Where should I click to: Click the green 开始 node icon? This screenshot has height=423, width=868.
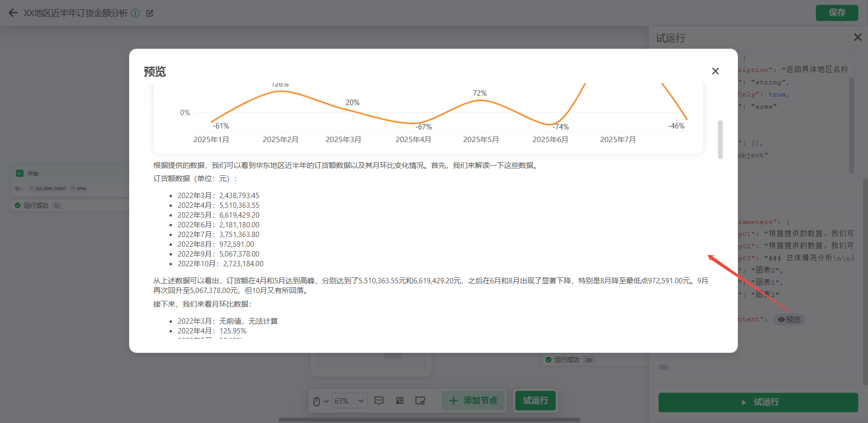tap(20, 173)
